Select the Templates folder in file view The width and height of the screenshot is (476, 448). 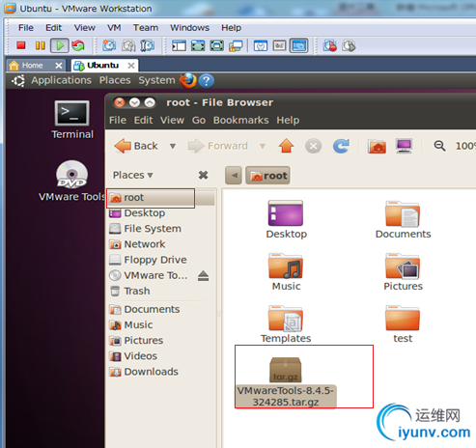click(286, 324)
